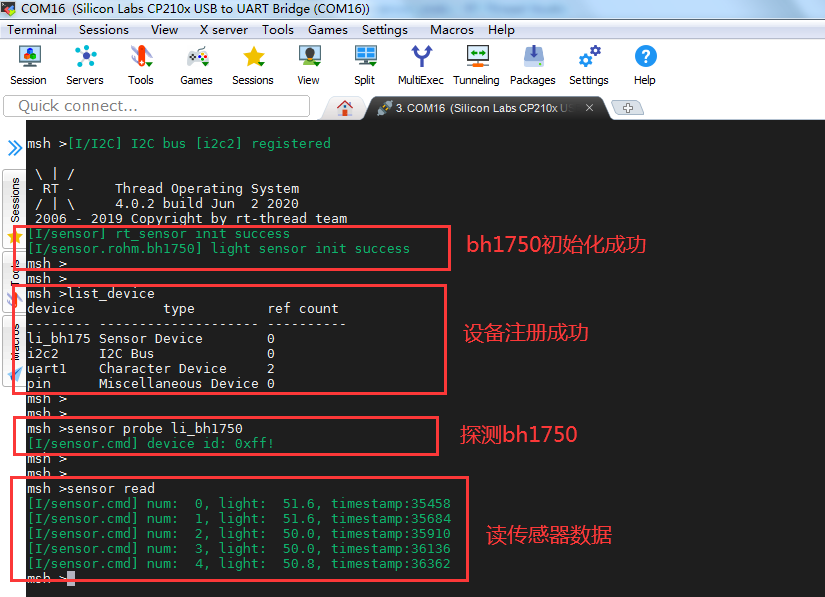The height and width of the screenshot is (597, 825).
Task: Open MobaXterm Settings
Action: (x=588, y=65)
